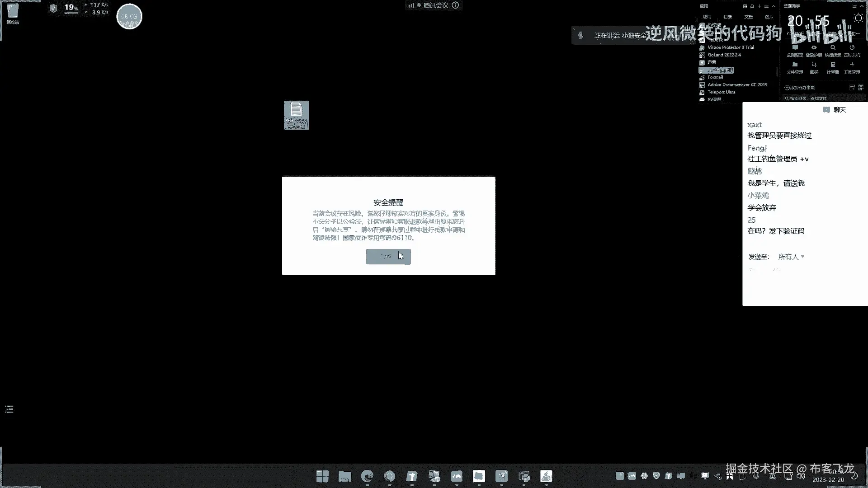The image size is (868, 488).
Task: Toggle the microphone icon in speaking bar
Action: point(581,35)
